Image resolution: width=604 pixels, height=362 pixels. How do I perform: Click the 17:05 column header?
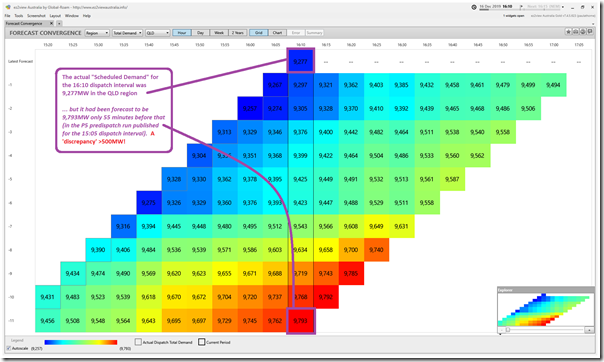coord(579,45)
